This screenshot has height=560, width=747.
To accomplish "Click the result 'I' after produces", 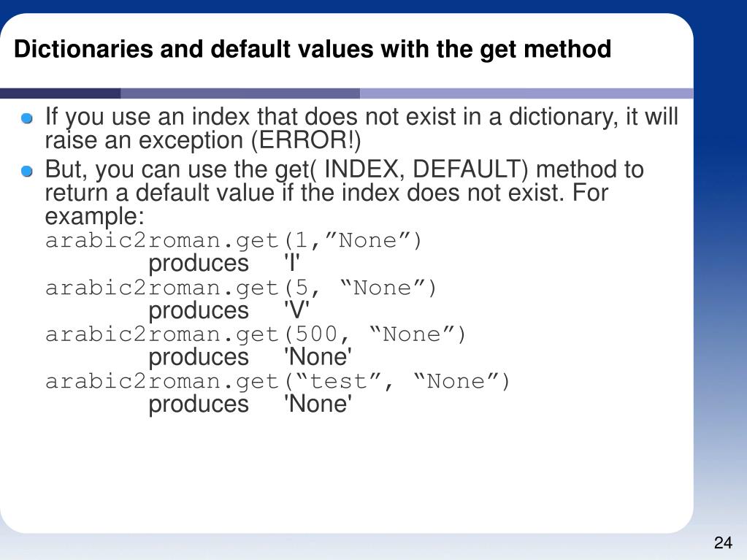I will point(292,263).
